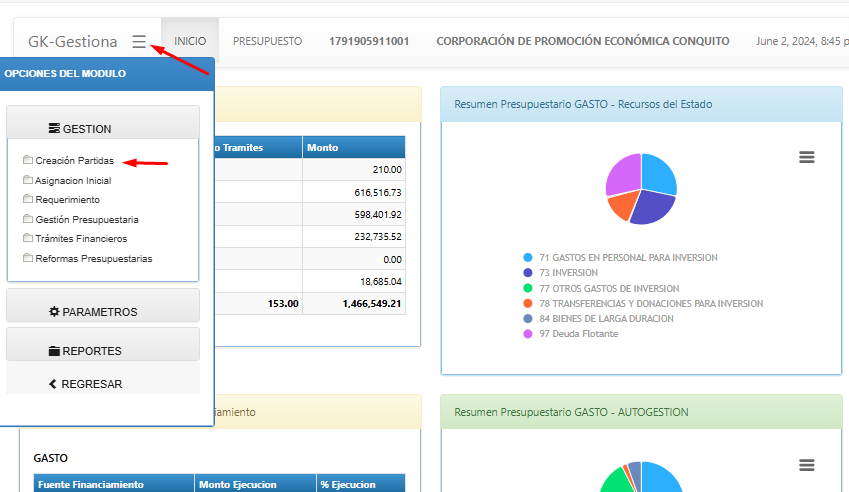This screenshot has height=492, width=849.
Task: Click the dark blue pie slice in Recursos del Estado
Action: [x=654, y=208]
